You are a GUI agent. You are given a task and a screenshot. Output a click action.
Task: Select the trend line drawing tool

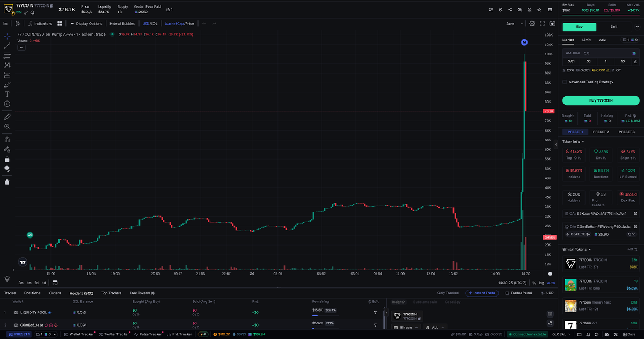pyautogui.click(x=7, y=46)
